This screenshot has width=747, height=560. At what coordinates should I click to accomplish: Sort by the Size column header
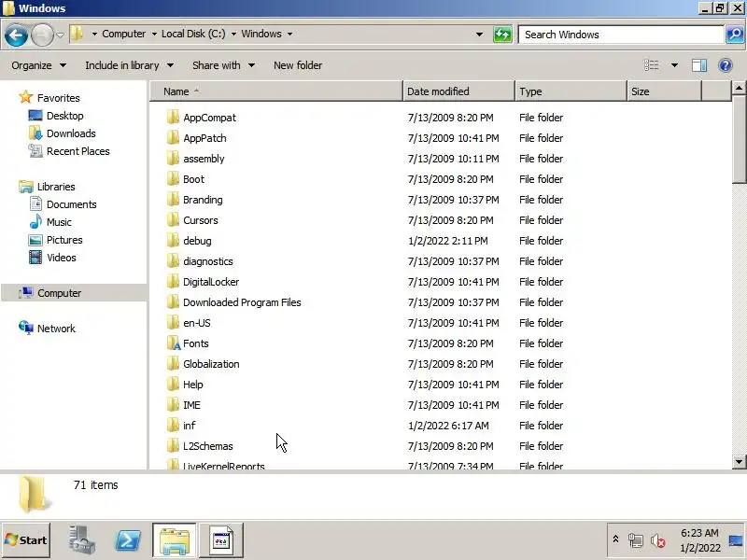[x=665, y=91]
